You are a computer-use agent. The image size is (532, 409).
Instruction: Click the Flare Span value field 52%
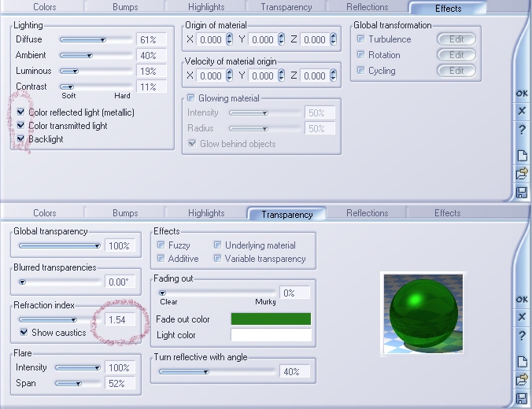click(x=120, y=384)
